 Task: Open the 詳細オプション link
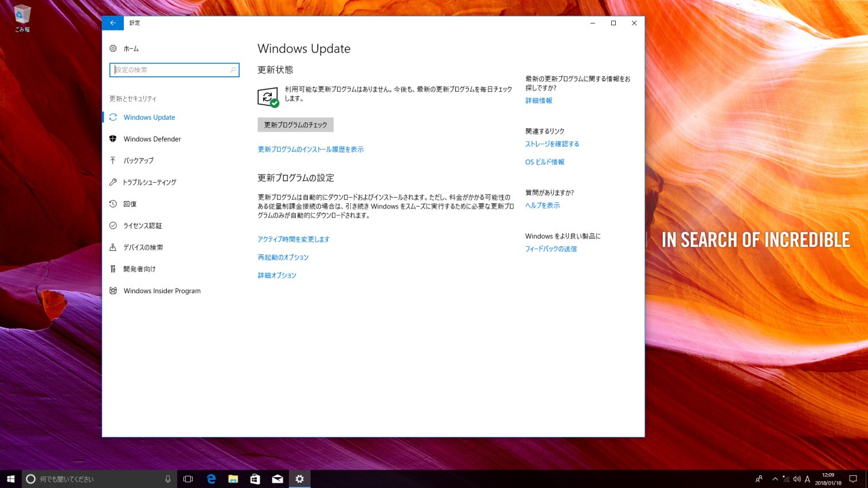coord(277,276)
